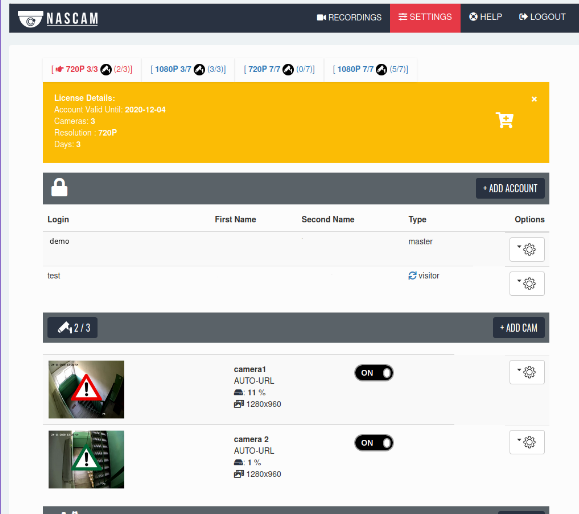Open options dropdown for test account
This screenshot has height=514, width=579.
tap(527, 284)
